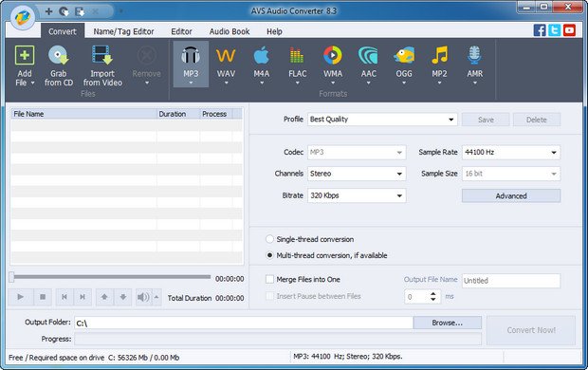Click the plus icon in title bar
588x370 pixels.
tap(48, 11)
